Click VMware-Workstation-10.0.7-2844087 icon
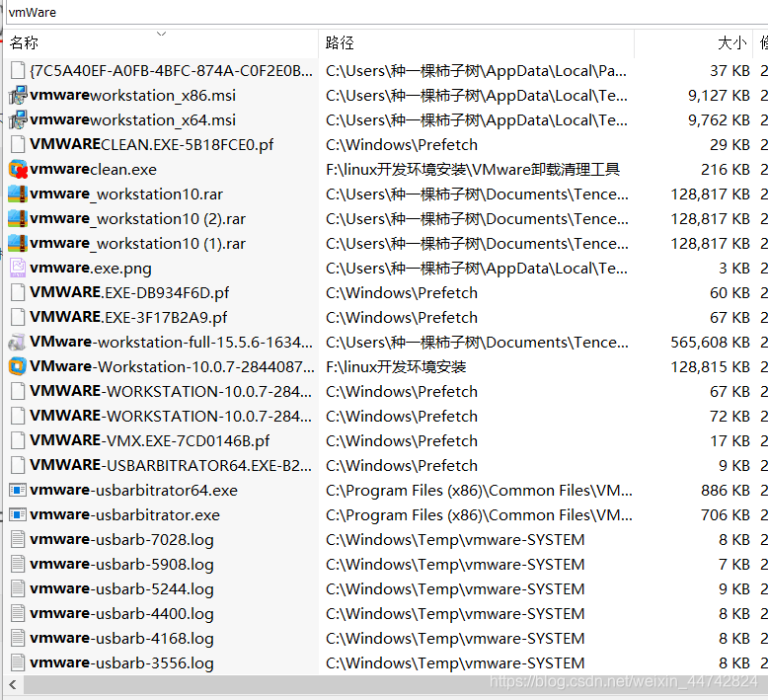 click(x=18, y=366)
